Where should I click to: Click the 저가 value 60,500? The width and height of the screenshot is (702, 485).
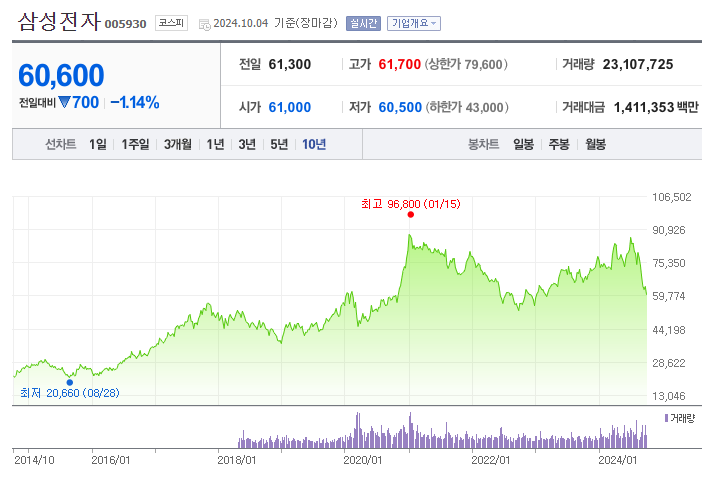(x=400, y=107)
